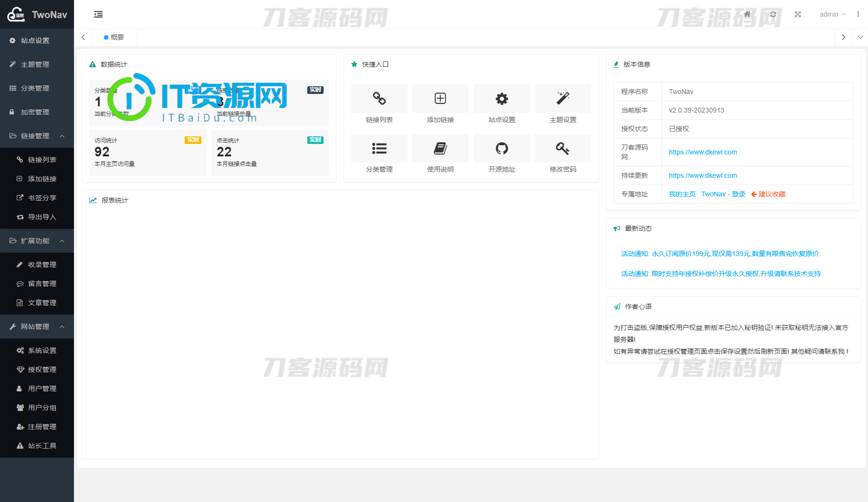Refresh page using the top refresh icon
The height and width of the screenshot is (502, 868).
(x=773, y=14)
